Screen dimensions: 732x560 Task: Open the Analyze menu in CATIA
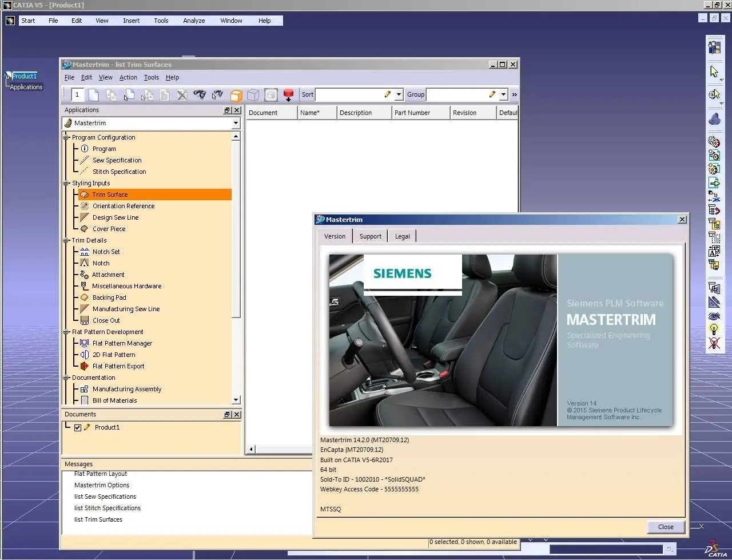(194, 21)
